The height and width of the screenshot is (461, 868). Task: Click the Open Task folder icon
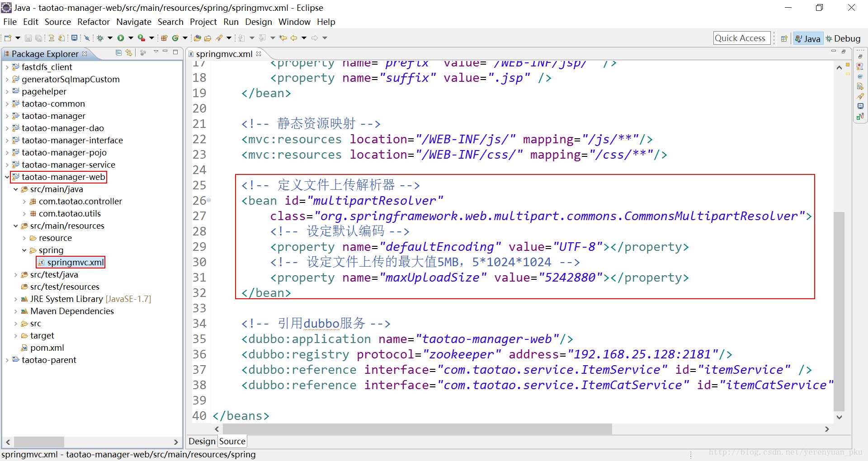208,38
